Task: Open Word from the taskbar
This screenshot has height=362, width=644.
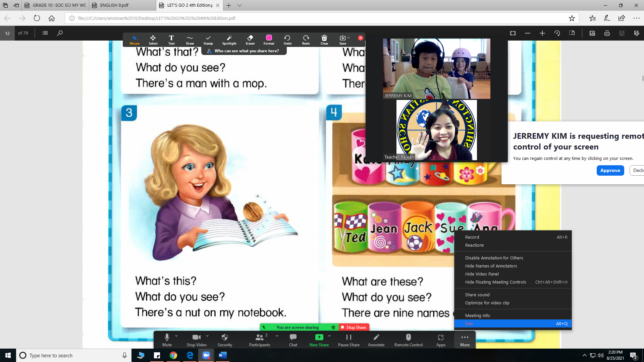Action: (223, 355)
